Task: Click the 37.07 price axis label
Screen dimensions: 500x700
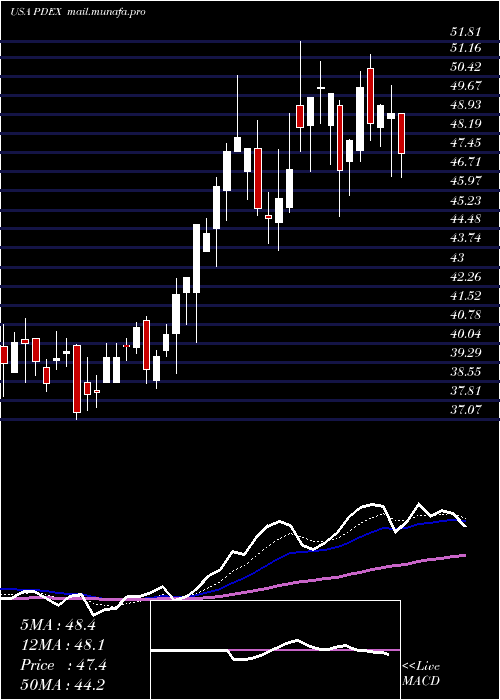Action: 465,409
